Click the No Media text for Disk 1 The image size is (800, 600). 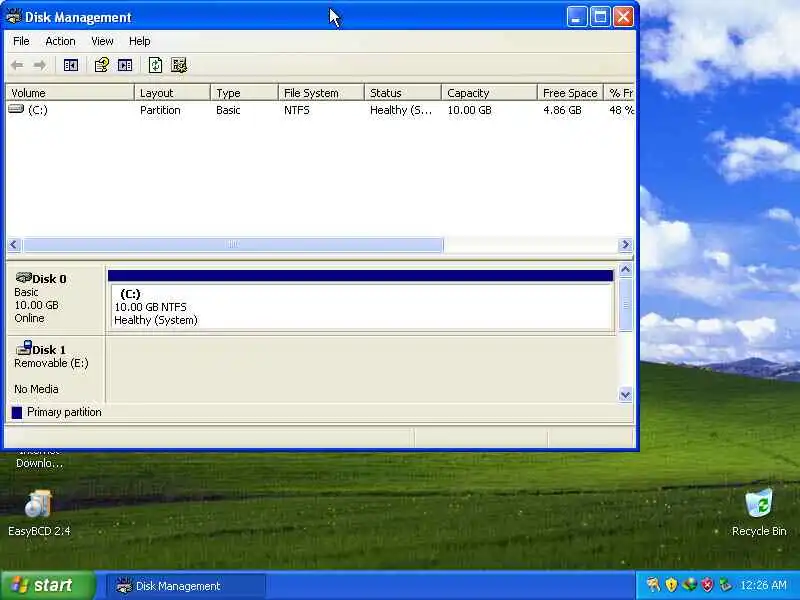coord(36,389)
